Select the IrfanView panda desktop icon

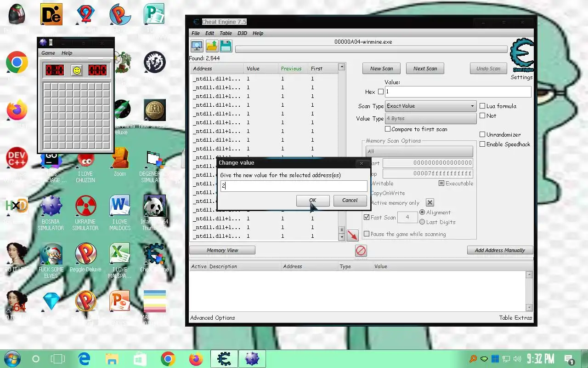pyautogui.click(x=155, y=206)
